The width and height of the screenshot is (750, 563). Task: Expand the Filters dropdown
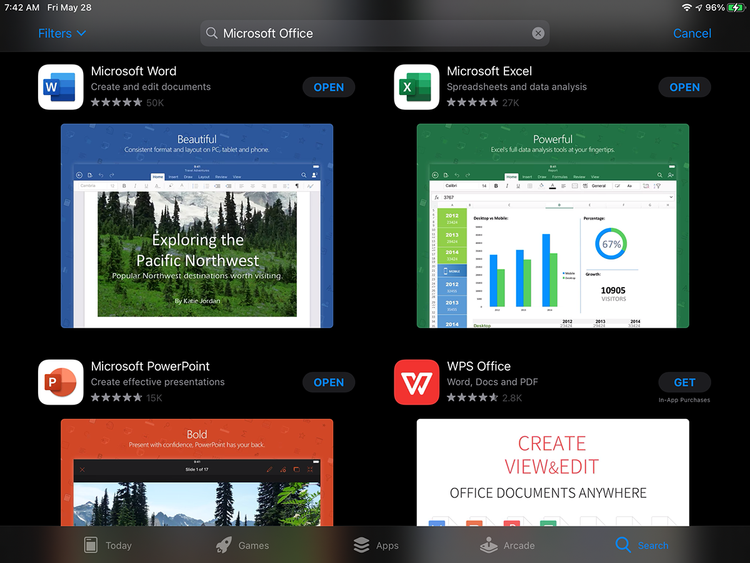point(62,33)
